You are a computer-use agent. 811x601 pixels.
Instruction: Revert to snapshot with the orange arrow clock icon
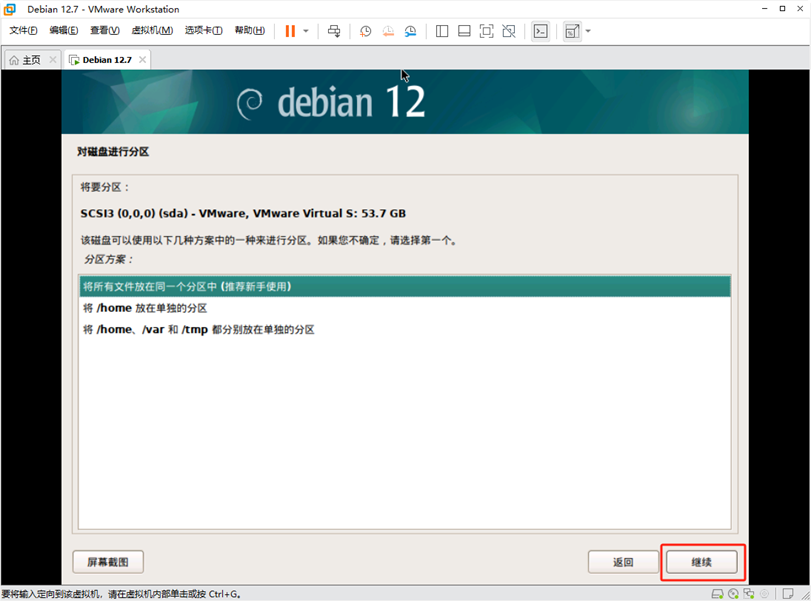click(388, 31)
